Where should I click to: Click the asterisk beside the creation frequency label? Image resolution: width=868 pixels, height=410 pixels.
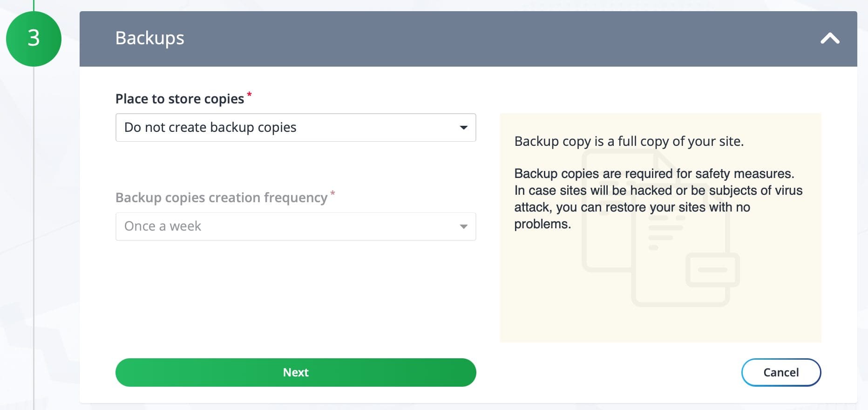pos(332,193)
